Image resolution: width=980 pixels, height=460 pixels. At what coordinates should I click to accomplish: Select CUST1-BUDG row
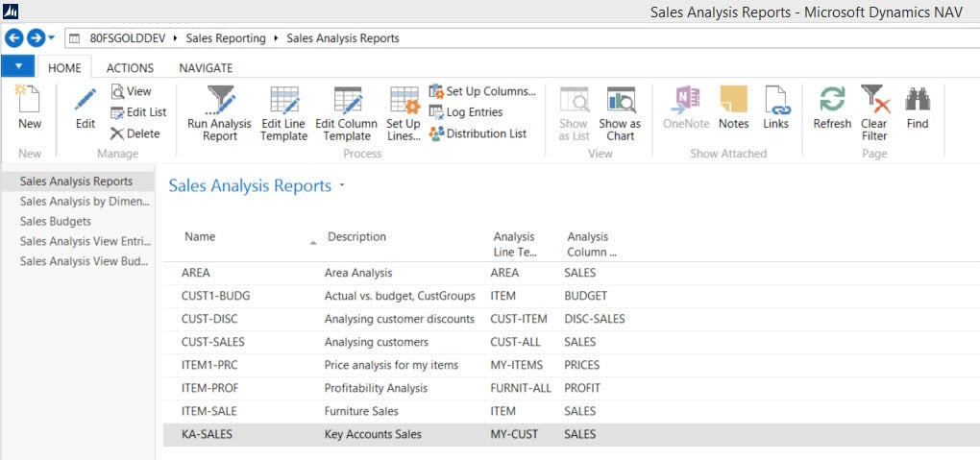(572, 296)
